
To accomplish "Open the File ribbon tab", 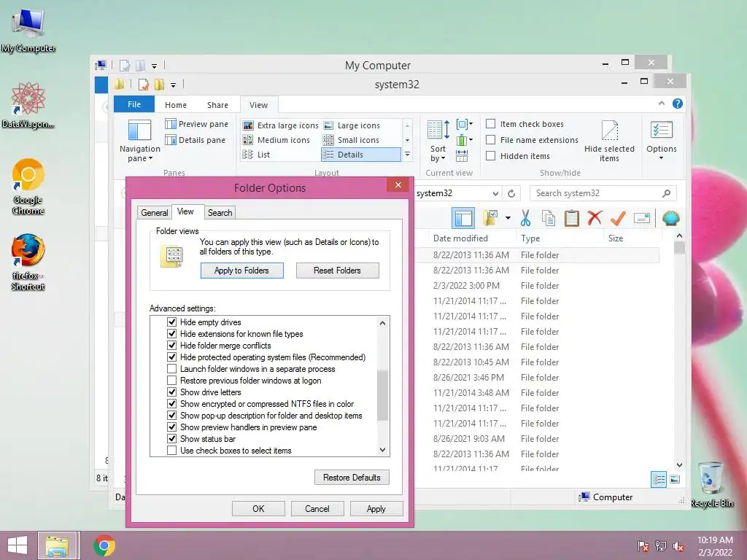I will point(134,104).
